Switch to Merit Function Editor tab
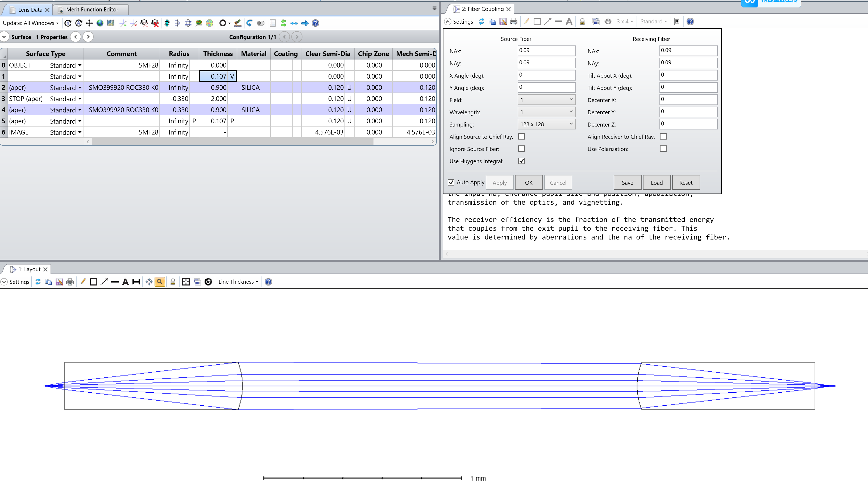 point(92,9)
